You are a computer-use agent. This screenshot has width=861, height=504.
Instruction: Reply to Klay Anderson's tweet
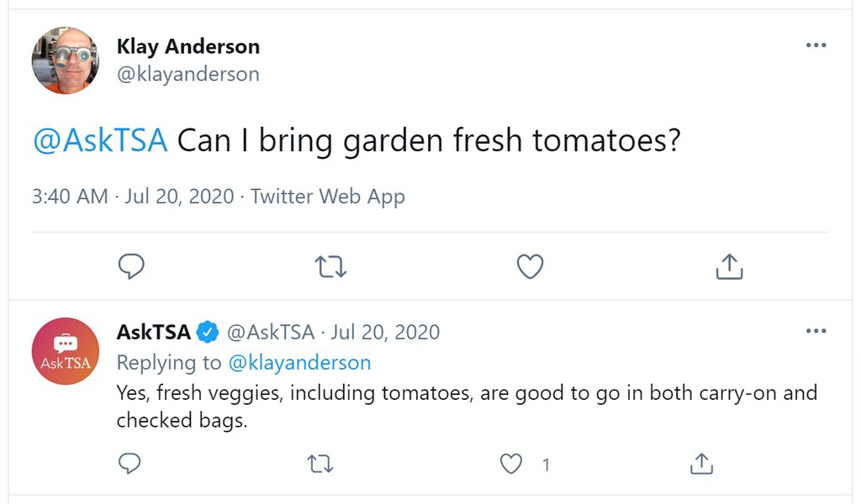pos(130,266)
